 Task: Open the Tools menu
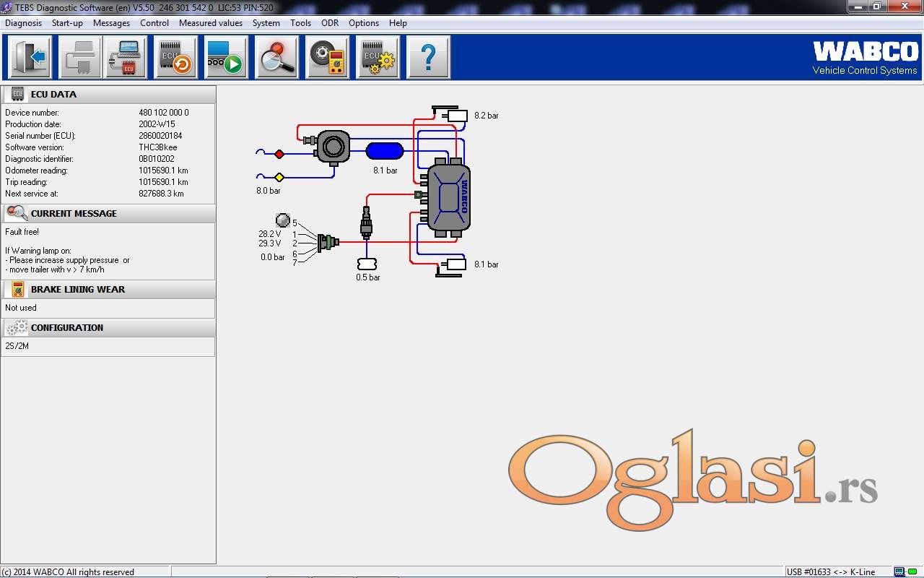point(301,23)
